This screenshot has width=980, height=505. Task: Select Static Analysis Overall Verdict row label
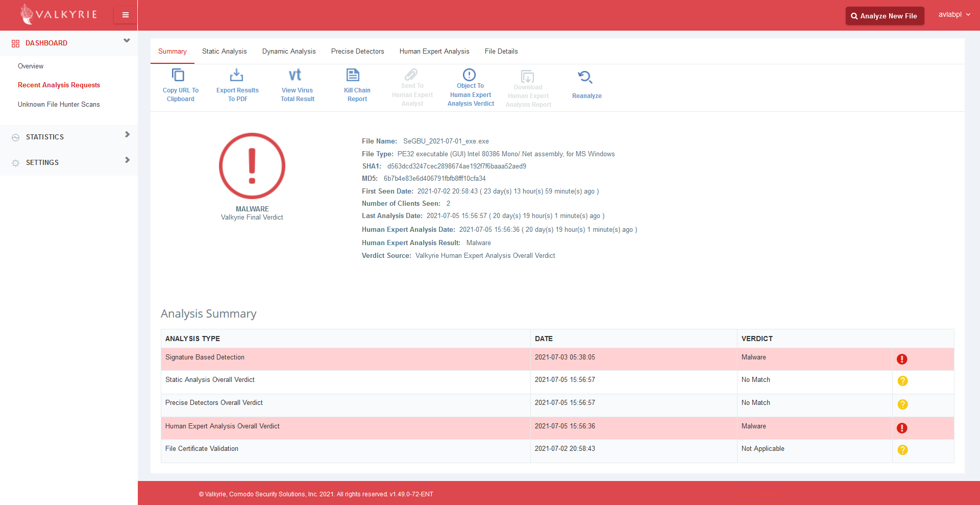click(210, 379)
